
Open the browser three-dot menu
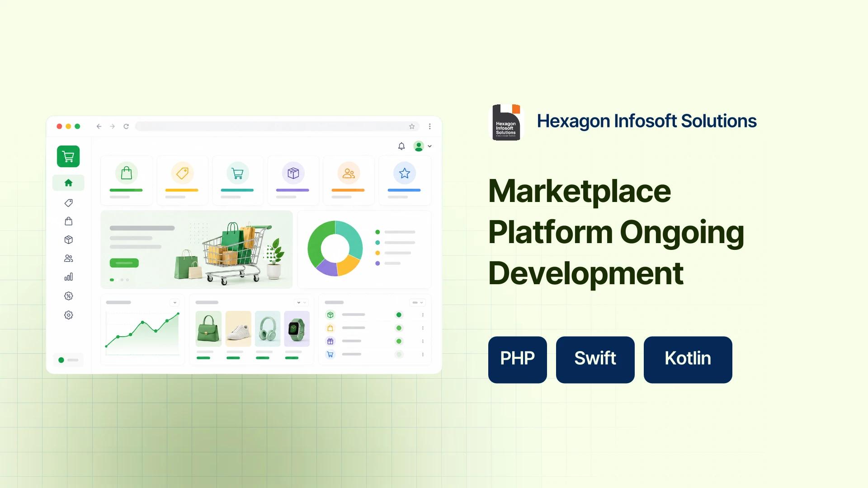[x=429, y=127]
